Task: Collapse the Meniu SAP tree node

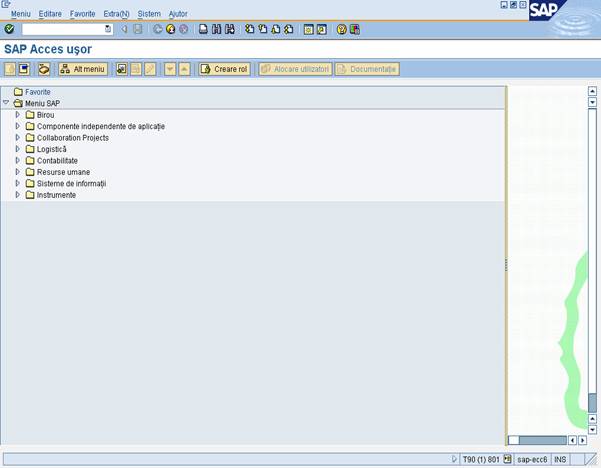Action: tap(6, 103)
